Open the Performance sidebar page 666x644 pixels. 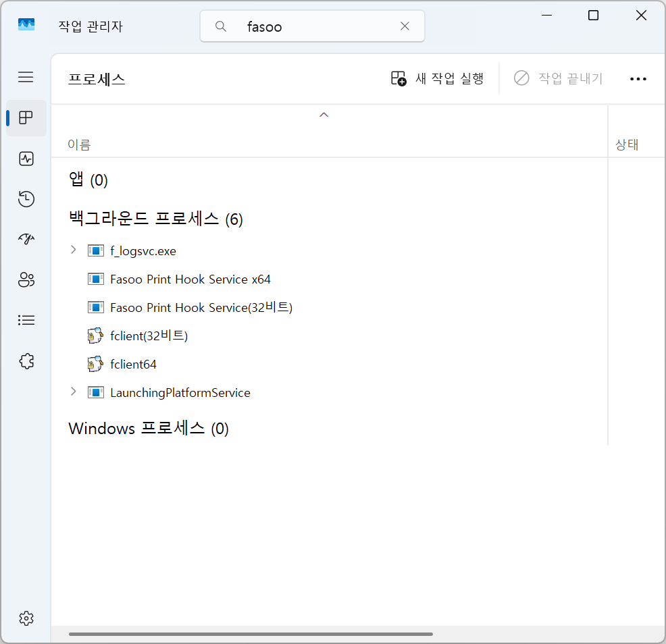[x=26, y=159]
